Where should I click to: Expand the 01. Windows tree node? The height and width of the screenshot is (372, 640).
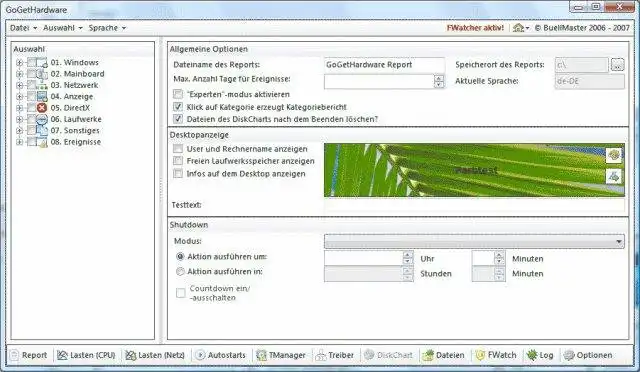(19, 62)
